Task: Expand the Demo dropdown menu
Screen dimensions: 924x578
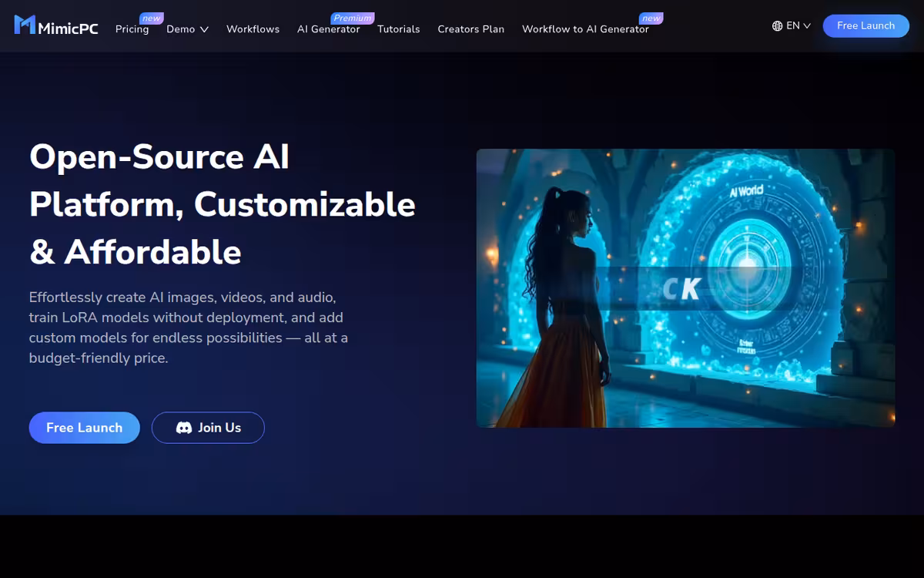Action: pos(187,29)
